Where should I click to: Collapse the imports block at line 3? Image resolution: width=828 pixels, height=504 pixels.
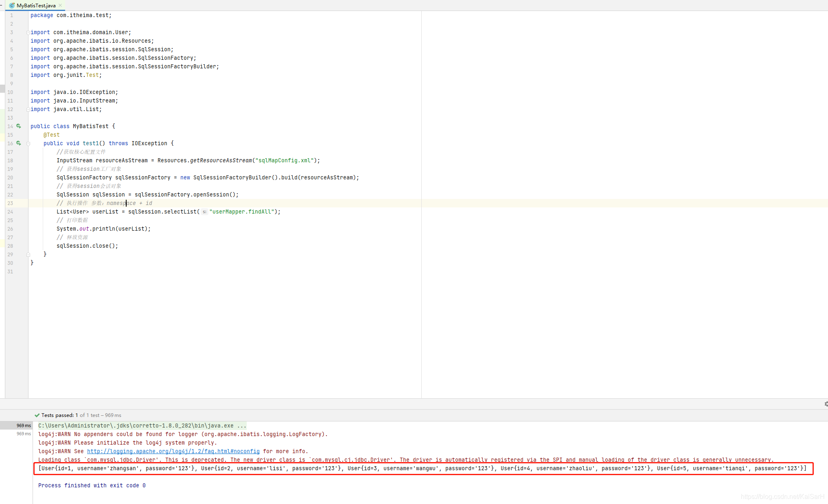28,33
